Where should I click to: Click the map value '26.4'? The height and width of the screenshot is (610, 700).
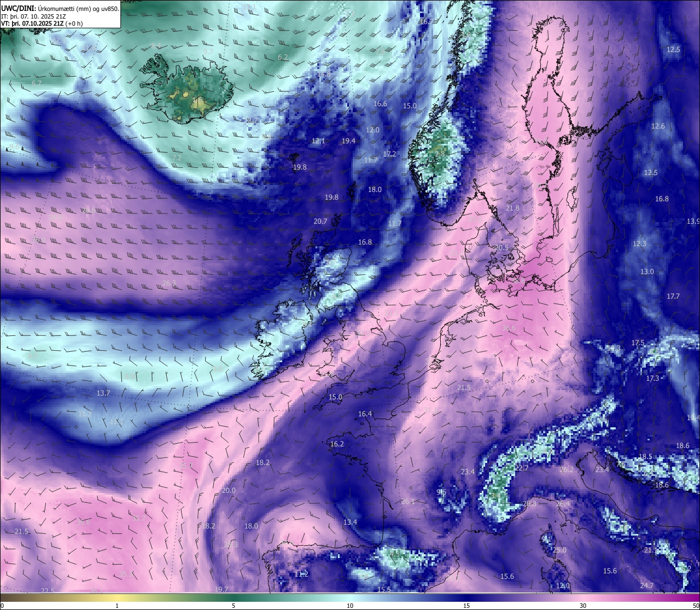tap(563, 504)
